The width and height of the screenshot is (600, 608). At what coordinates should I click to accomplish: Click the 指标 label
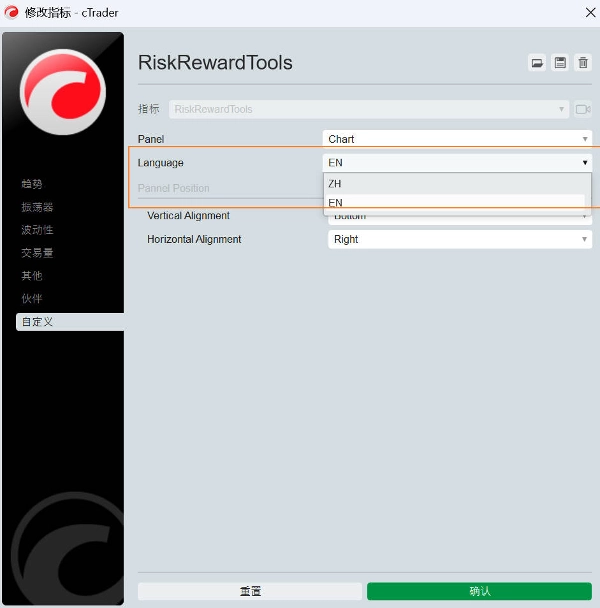149,109
